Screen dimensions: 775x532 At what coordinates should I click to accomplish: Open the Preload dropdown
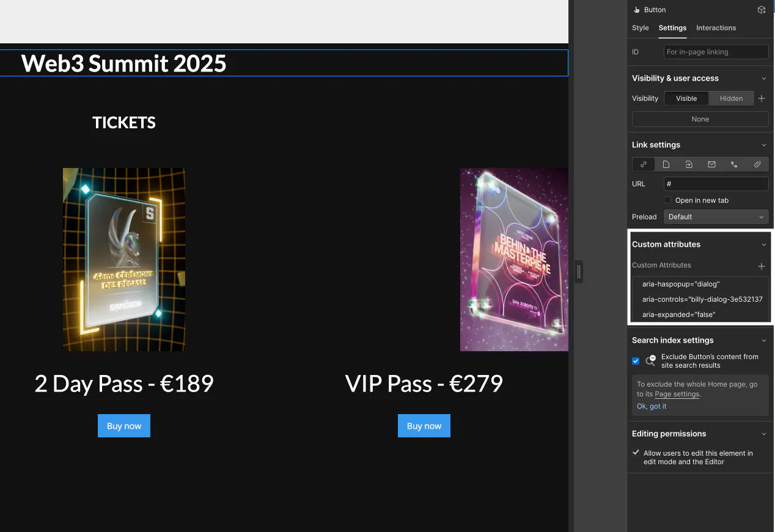[716, 217]
